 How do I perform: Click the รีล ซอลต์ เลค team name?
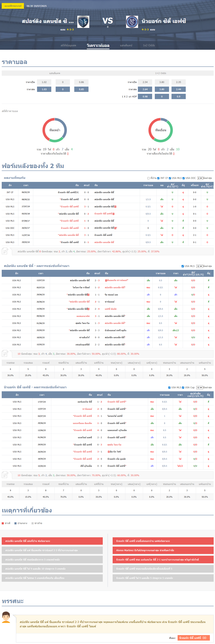pos(111,295)
